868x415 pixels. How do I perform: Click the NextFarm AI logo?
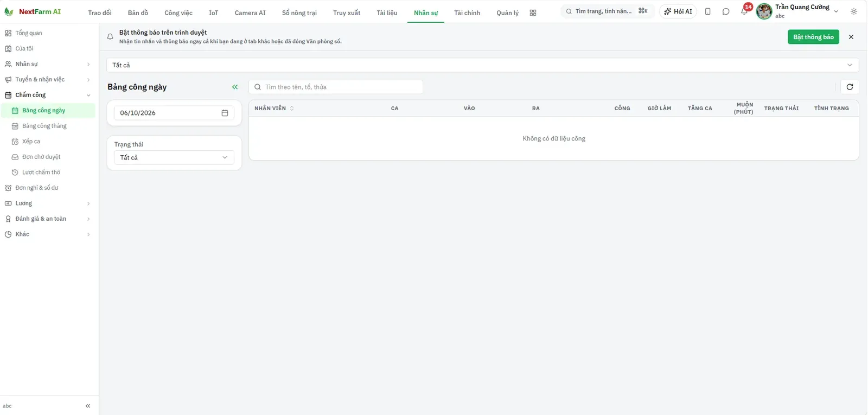[x=33, y=12]
